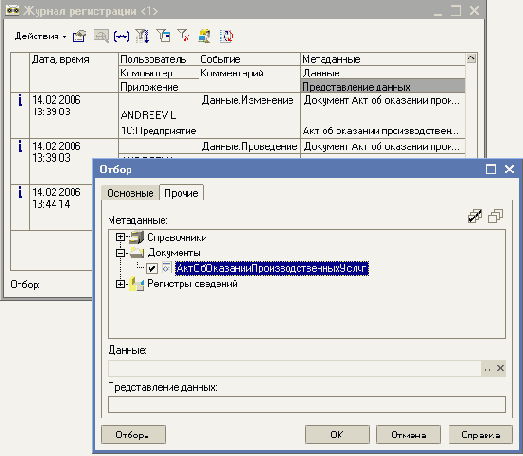The height and width of the screenshot is (456, 523).
Task: Click the Метаданные column header
Action: (x=383, y=59)
